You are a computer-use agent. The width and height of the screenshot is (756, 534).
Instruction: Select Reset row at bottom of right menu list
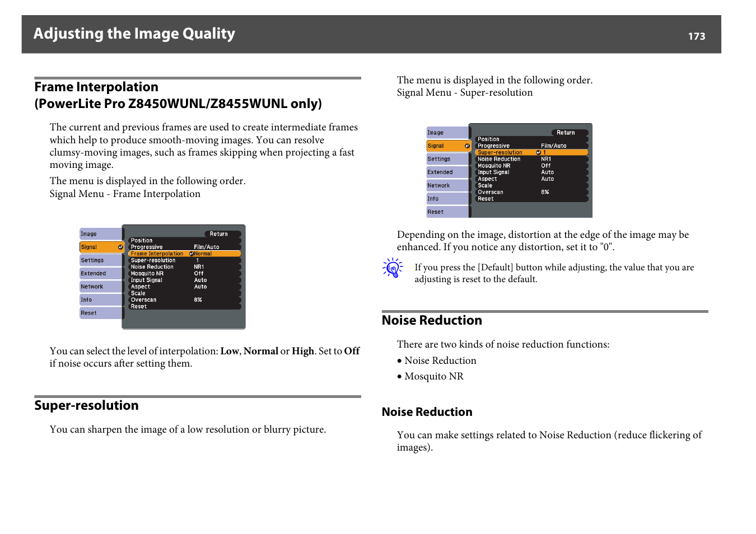[531, 199]
